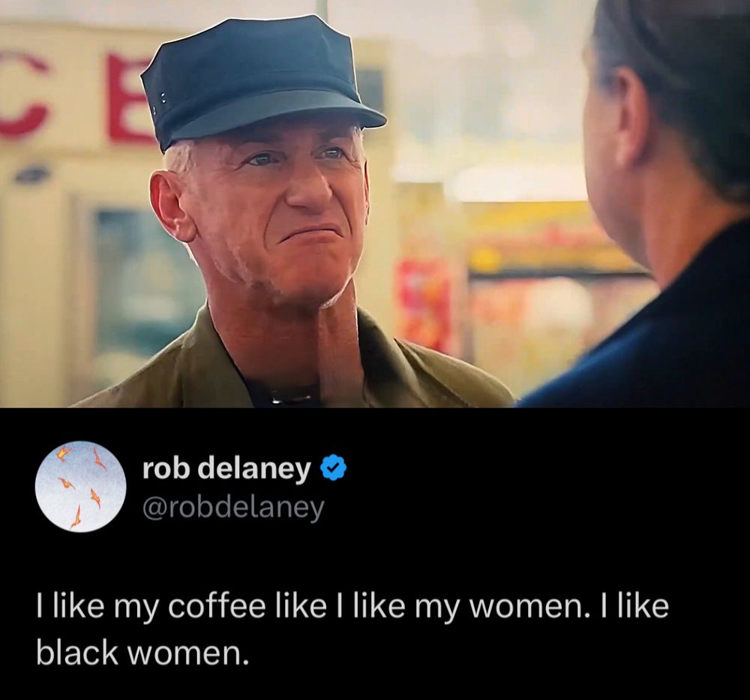Click the "rob delaney" display name
Image resolution: width=750 pixels, height=700 pixels.
226,470
